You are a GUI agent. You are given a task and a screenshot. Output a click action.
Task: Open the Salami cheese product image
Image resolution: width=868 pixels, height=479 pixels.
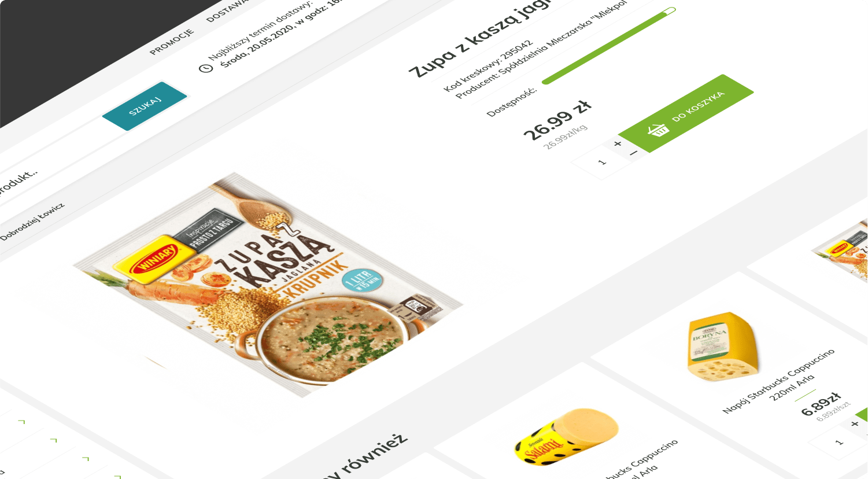[x=566, y=437]
